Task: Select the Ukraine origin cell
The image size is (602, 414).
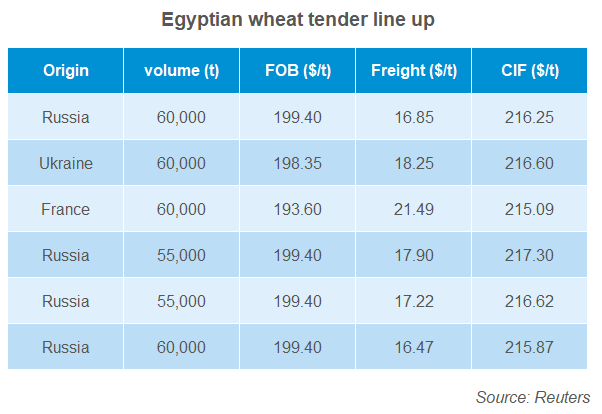Action: [x=66, y=164]
